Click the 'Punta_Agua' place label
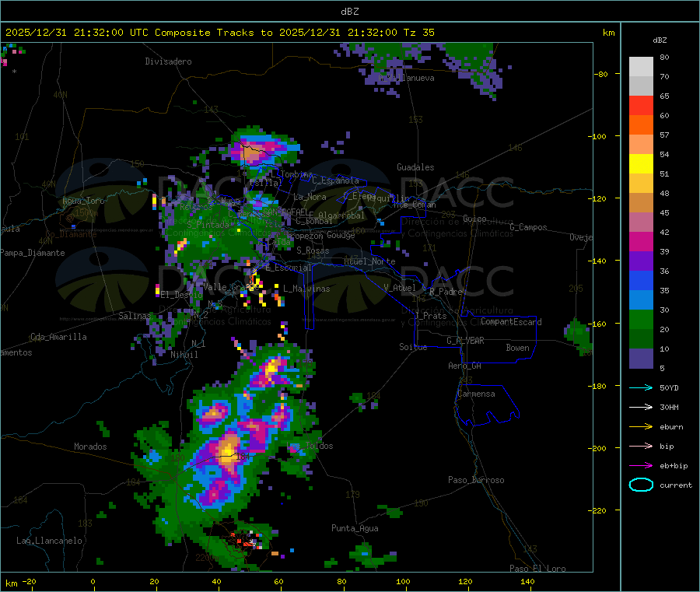The height and width of the screenshot is (592, 700). (355, 529)
